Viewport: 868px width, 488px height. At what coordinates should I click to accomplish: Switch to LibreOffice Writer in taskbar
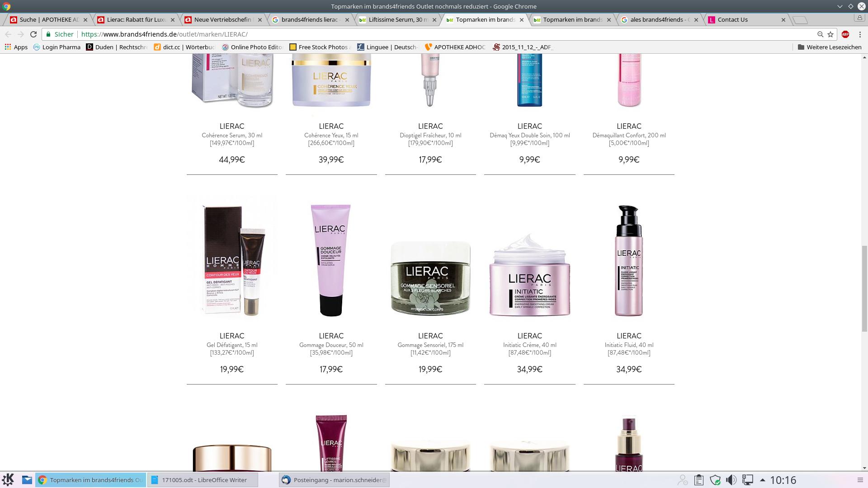(x=203, y=480)
